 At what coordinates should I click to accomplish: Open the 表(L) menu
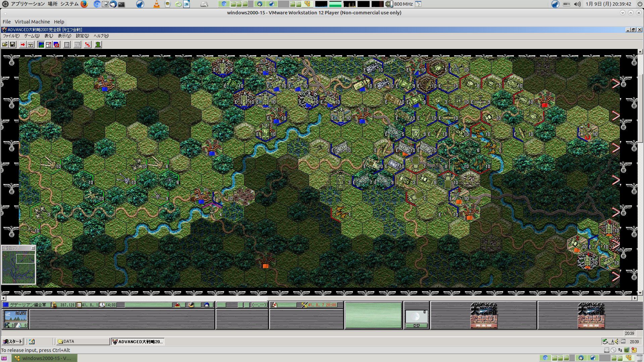pos(49,36)
